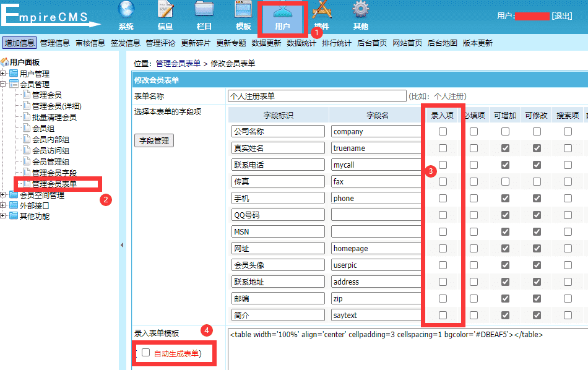Select the 用户 (Users) icon
The image size is (588, 370).
click(282, 15)
